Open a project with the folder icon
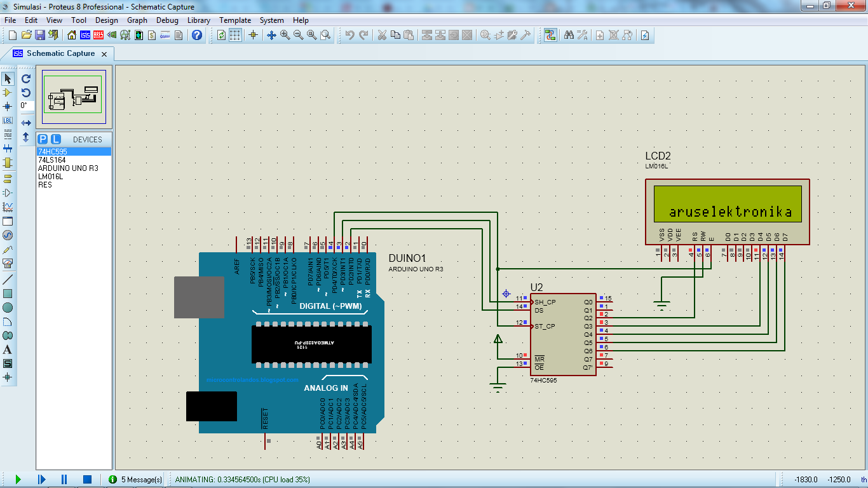 [27, 35]
